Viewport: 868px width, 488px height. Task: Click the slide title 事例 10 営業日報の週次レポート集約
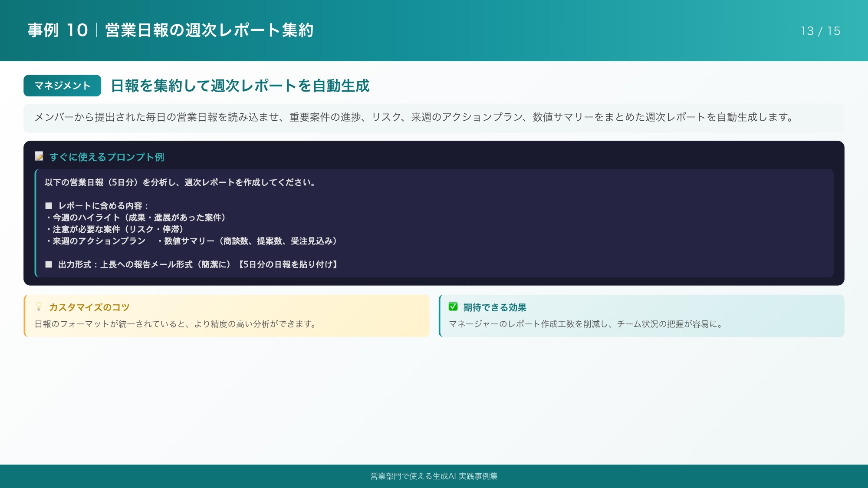pos(171,30)
